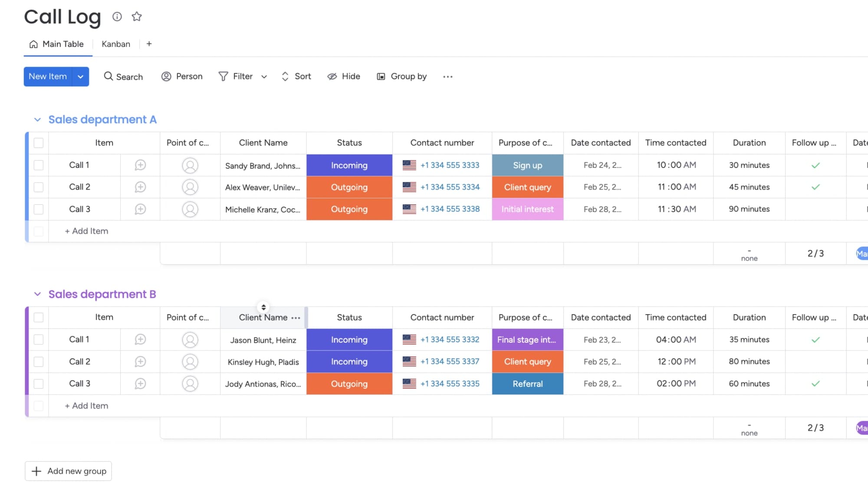Click the Sort option
868x488 pixels.
point(296,76)
